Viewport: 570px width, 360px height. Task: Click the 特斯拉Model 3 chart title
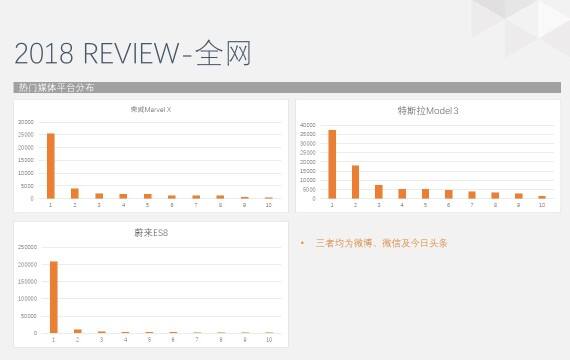(428, 111)
